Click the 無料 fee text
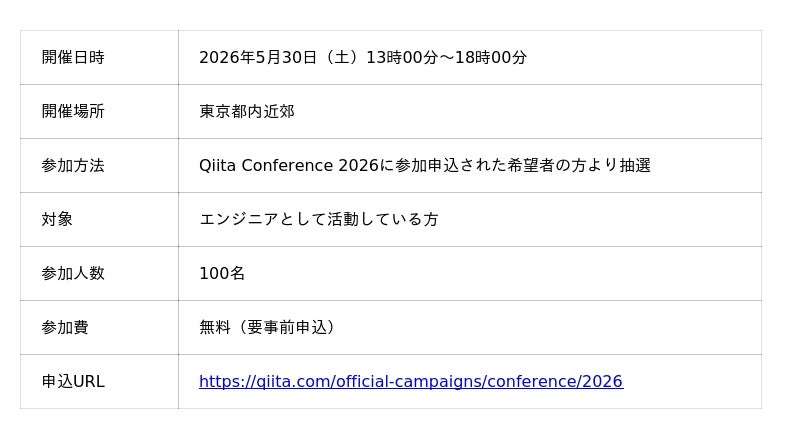The width and height of the screenshot is (800, 439). click(x=215, y=327)
